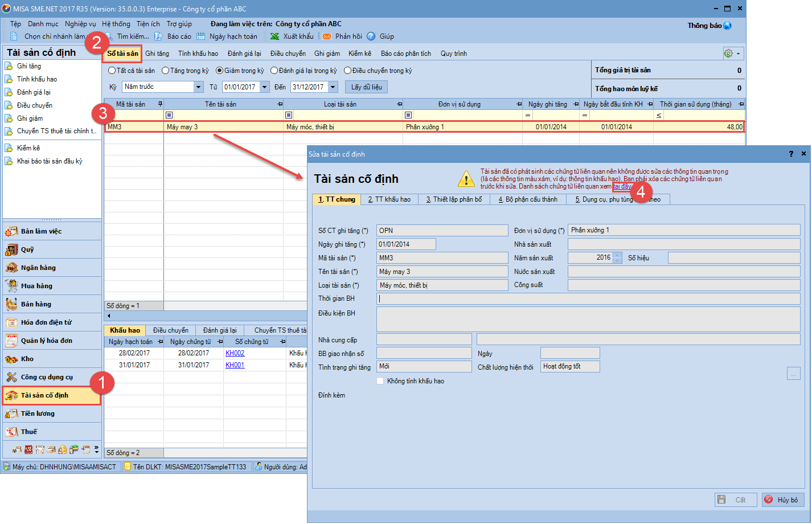Click the Thời gian BH input field

[588, 298]
